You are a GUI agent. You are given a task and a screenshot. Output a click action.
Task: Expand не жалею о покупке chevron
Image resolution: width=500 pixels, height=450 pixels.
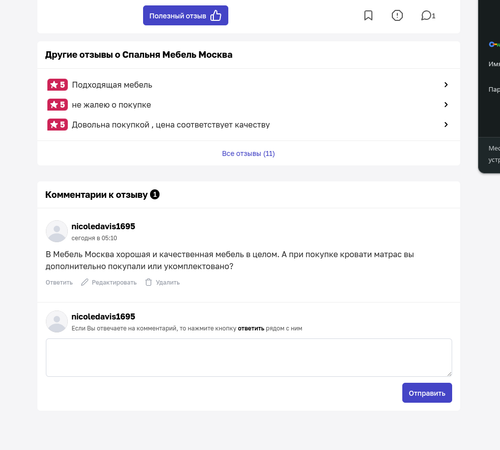pos(446,105)
